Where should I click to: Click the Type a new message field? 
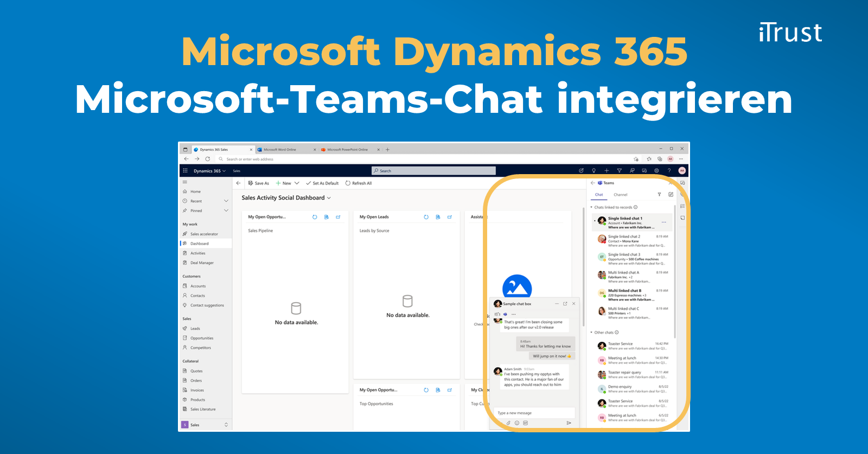(535, 413)
